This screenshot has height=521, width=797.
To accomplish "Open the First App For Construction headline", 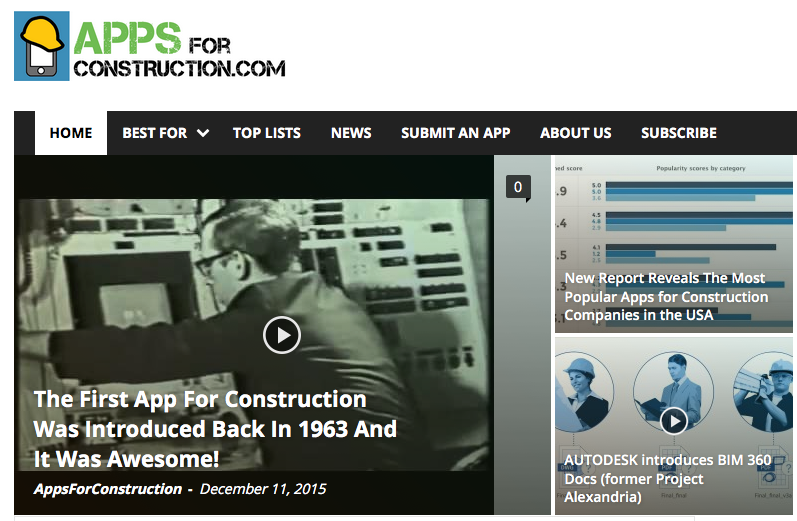I will click(x=215, y=429).
